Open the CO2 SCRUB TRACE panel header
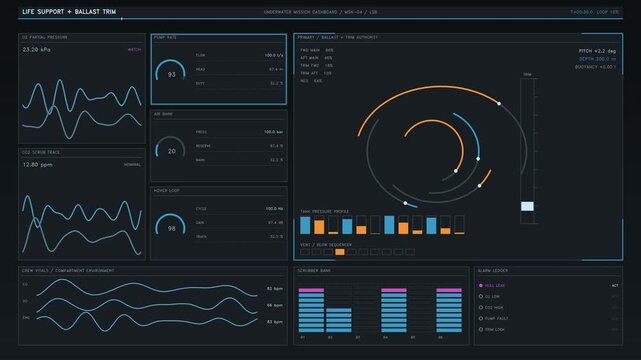Screen dimensions: 641x360 pyautogui.click(x=40, y=152)
